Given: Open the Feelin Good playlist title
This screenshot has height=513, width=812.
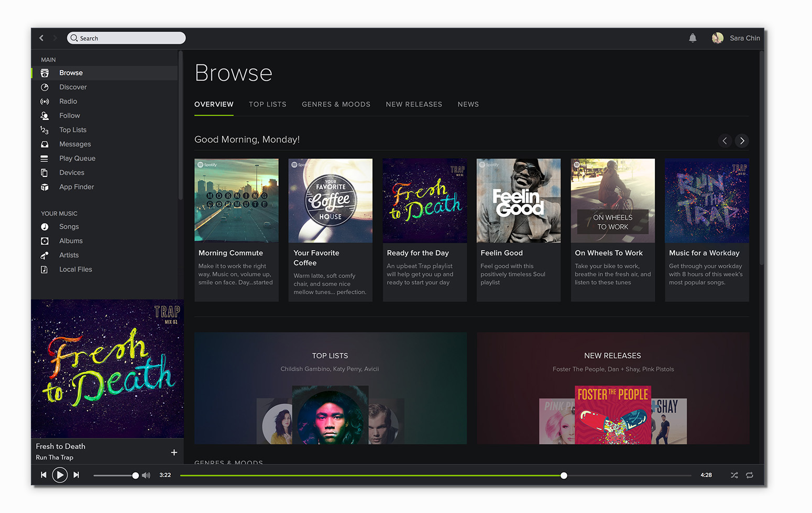Looking at the screenshot, I should [x=502, y=253].
